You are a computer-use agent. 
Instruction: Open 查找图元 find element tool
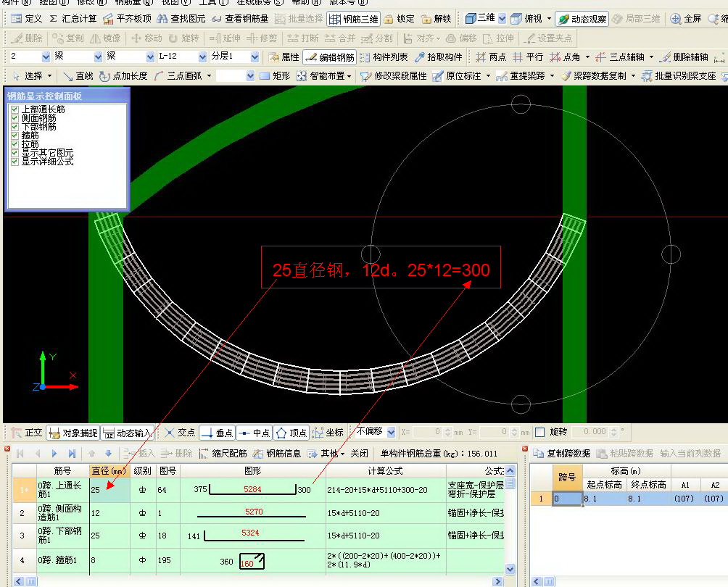coord(181,19)
